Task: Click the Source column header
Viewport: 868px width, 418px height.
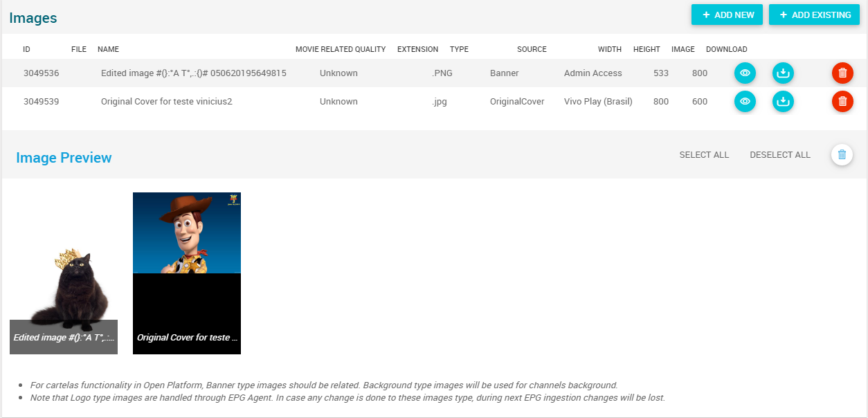Action: (x=532, y=49)
